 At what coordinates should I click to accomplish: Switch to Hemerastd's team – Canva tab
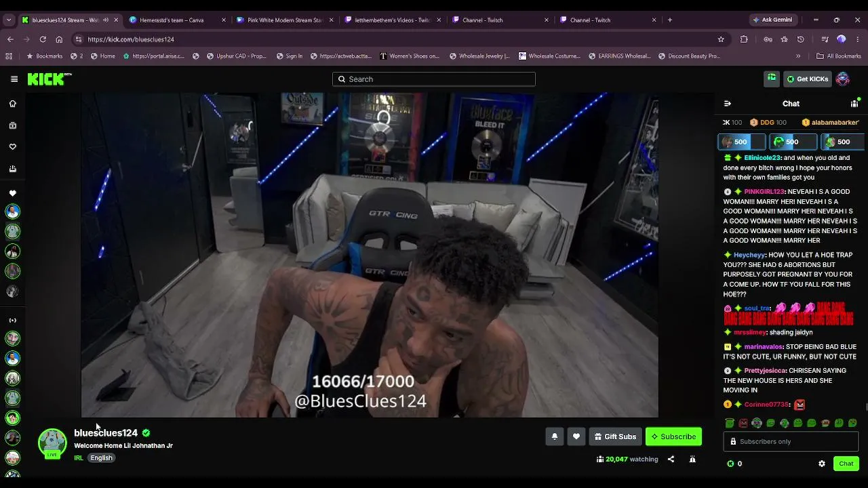pos(177,20)
